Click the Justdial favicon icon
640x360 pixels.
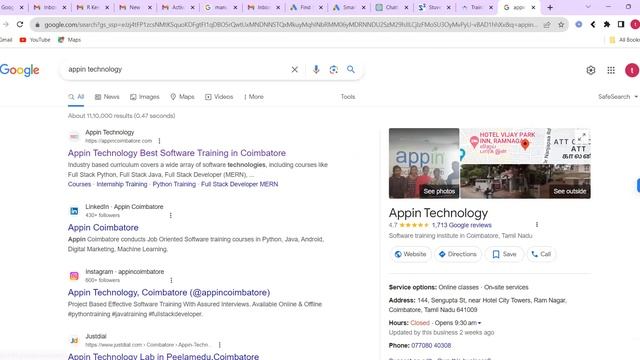click(x=74, y=340)
